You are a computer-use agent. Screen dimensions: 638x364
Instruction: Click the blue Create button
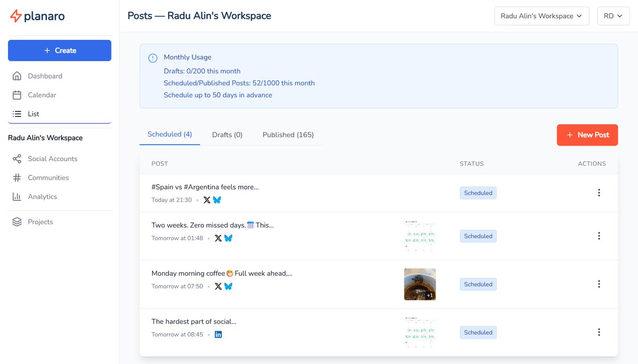[60, 50]
